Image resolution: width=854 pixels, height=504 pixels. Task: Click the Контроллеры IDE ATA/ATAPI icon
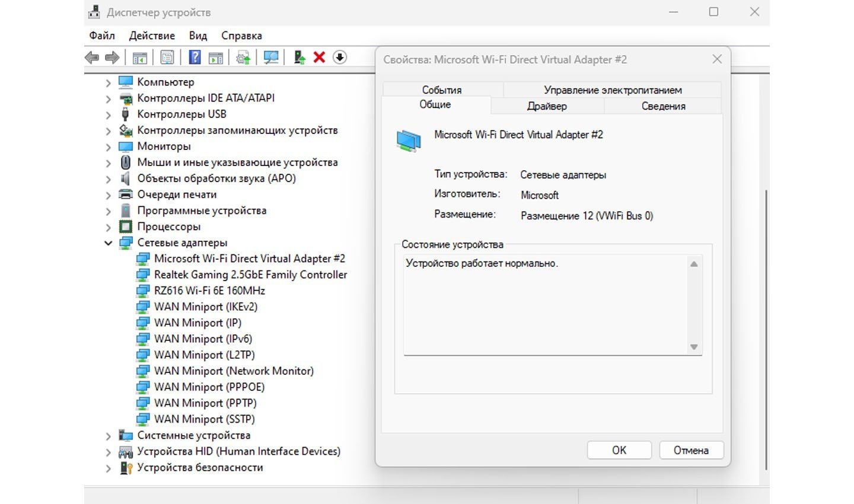click(x=125, y=98)
